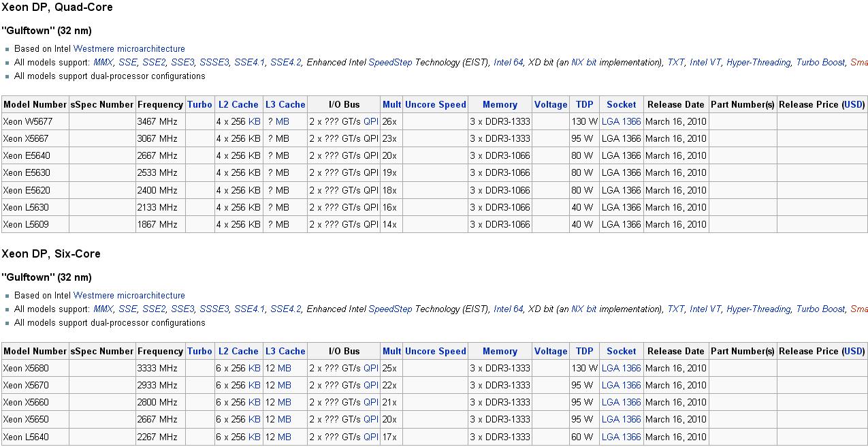
Task: Click the Xeon DP, Quad-Core heading
Action: [57, 7]
